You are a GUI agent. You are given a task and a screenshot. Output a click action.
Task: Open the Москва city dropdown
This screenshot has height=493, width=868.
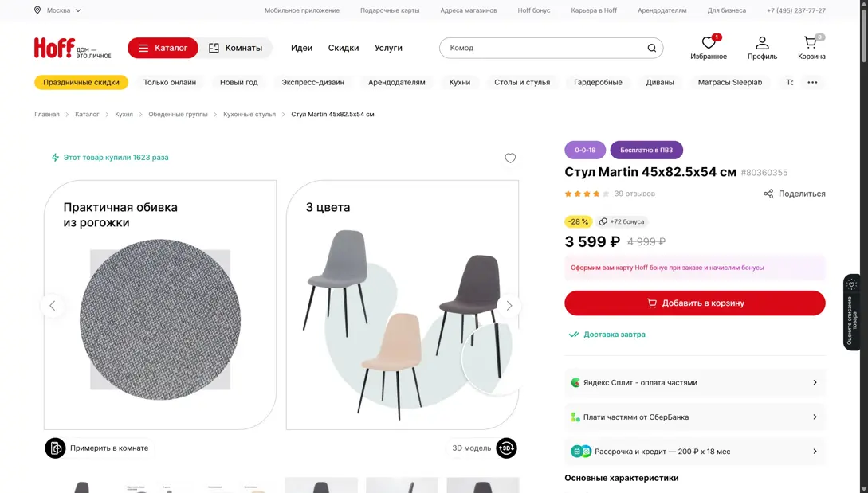click(x=58, y=10)
